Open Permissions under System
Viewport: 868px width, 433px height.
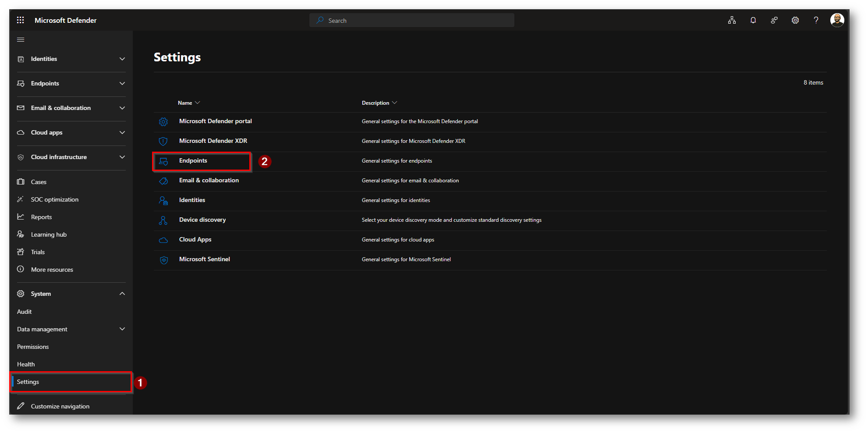33,347
